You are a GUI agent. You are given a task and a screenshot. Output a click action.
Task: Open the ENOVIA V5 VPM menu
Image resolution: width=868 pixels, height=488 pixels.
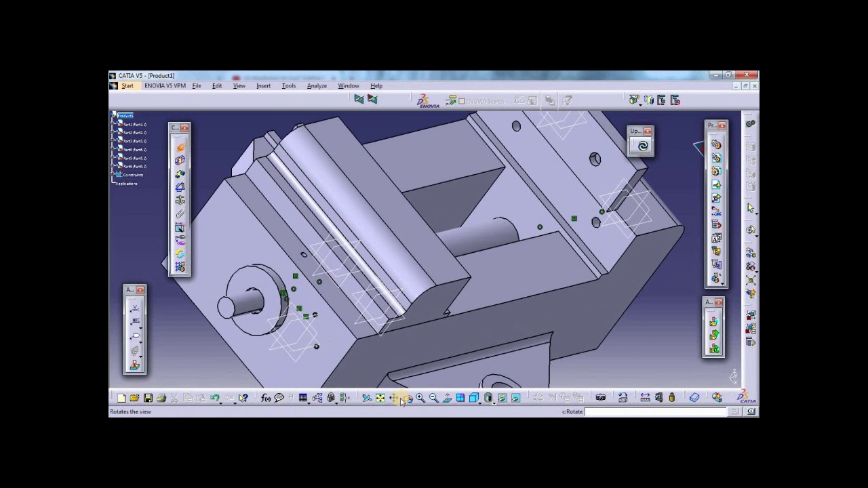point(165,86)
